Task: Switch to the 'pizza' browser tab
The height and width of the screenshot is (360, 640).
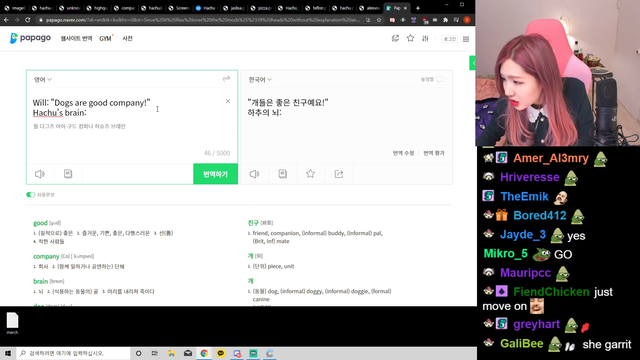Action: tap(260, 8)
